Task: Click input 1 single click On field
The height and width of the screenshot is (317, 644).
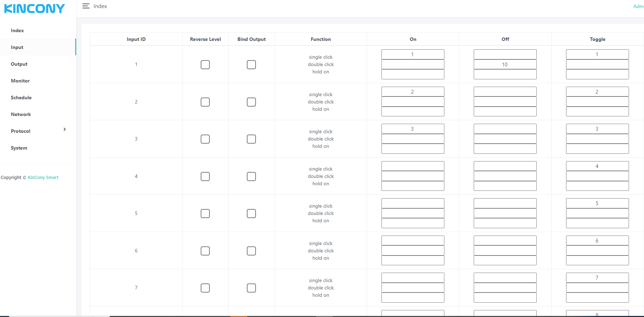Action: pos(413,55)
